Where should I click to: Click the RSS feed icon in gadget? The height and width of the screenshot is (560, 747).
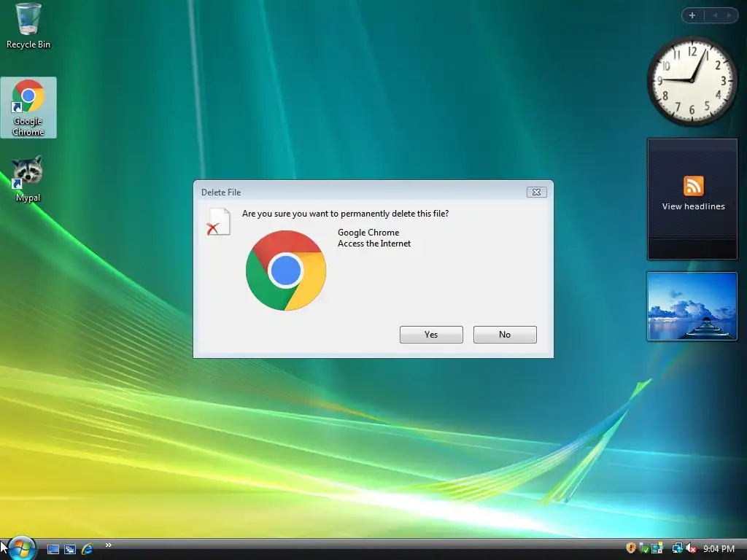[693, 186]
